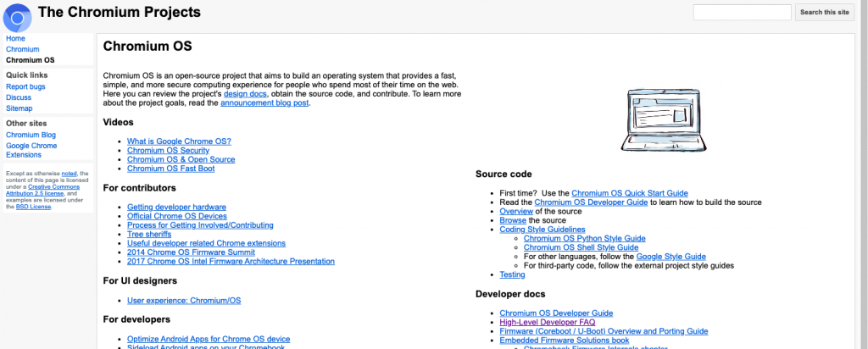This screenshot has height=349, width=868.
Task: Open Useful developer related Chrome extensions link
Action: [x=207, y=243]
